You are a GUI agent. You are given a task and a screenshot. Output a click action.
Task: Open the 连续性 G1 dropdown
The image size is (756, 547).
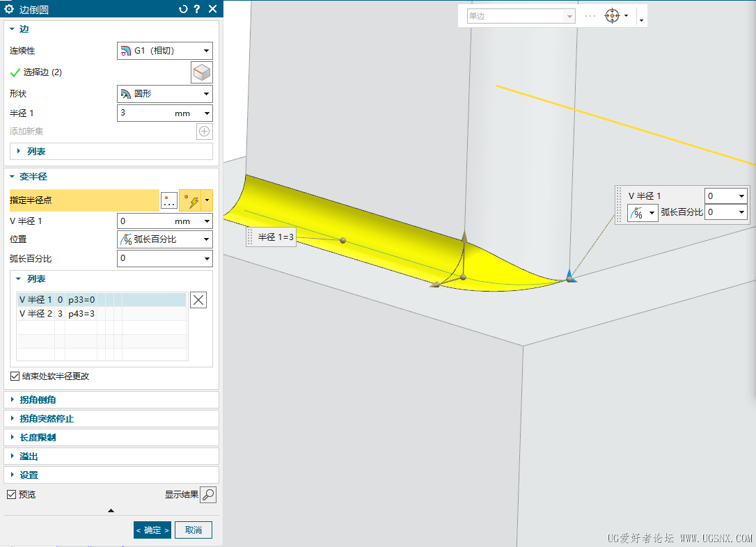[165, 51]
